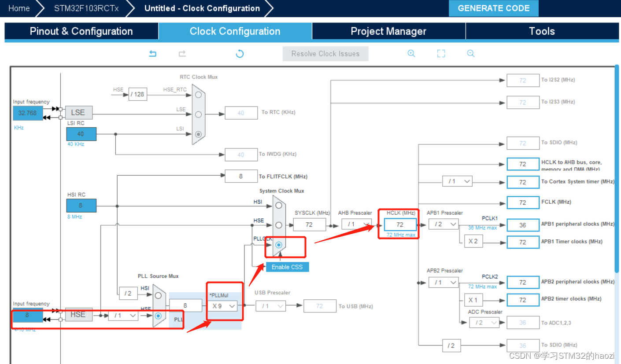This screenshot has width=621, height=364.
Task: Go to Home breadcrumb
Action: (x=19, y=8)
